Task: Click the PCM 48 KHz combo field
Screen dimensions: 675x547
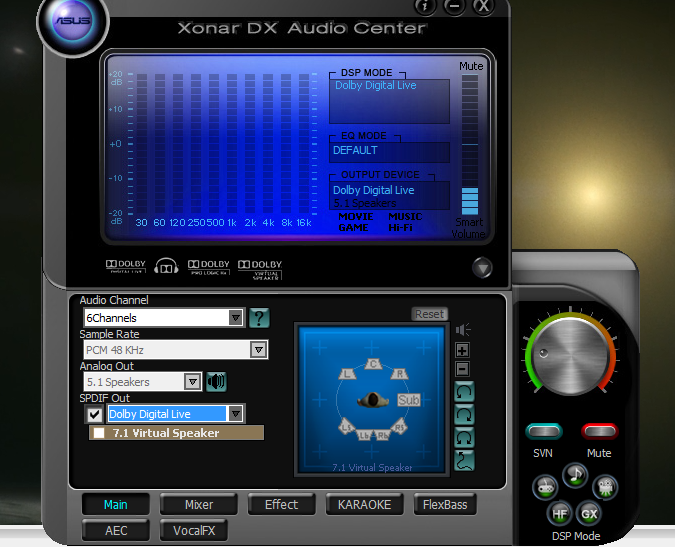Action: [175, 350]
